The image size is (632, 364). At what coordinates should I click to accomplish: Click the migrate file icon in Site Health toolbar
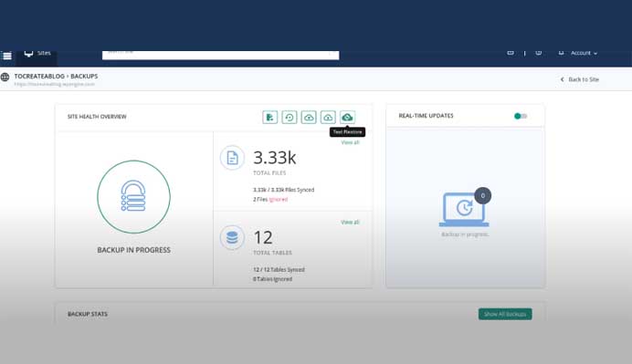270,117
